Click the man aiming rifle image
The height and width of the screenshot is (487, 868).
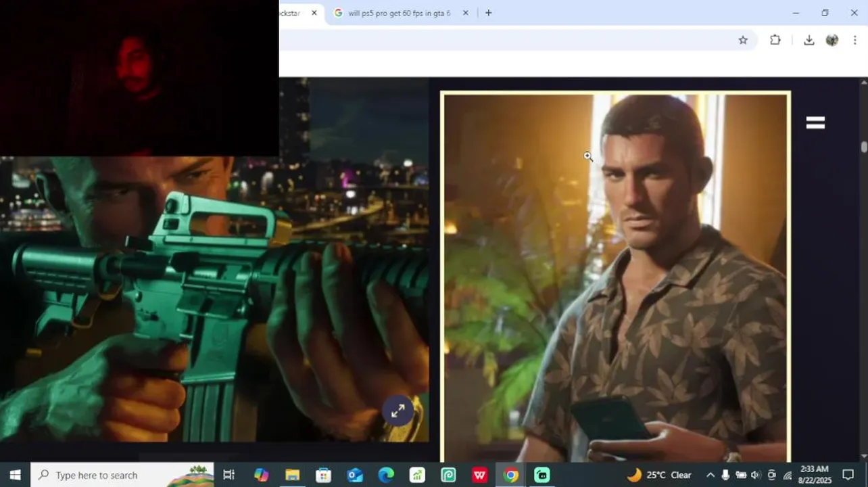click(214, 299)
